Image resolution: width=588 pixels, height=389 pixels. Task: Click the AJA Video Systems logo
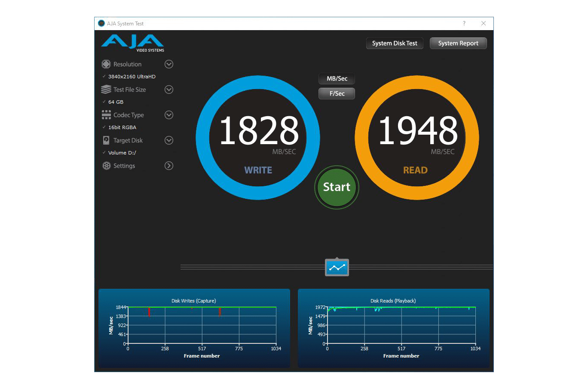132,43
